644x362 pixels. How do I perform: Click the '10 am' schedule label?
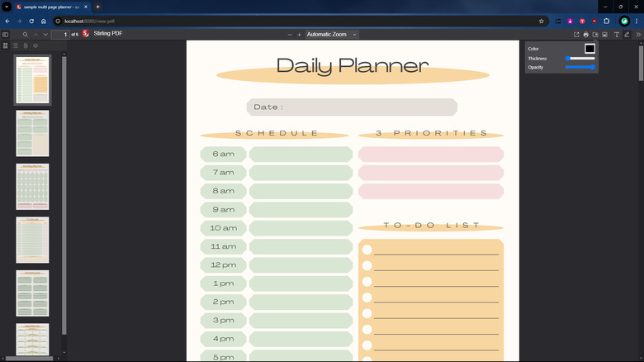click(x=224, y=228)
